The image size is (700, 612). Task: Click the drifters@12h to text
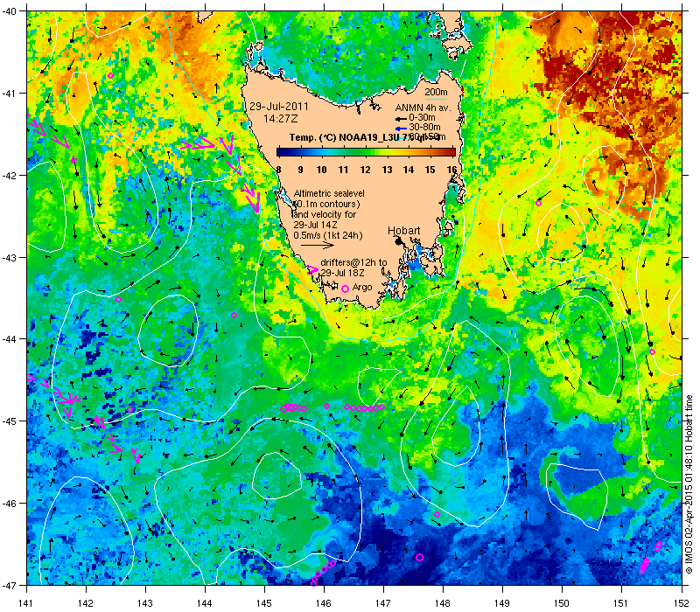click(x=353, y=262)
